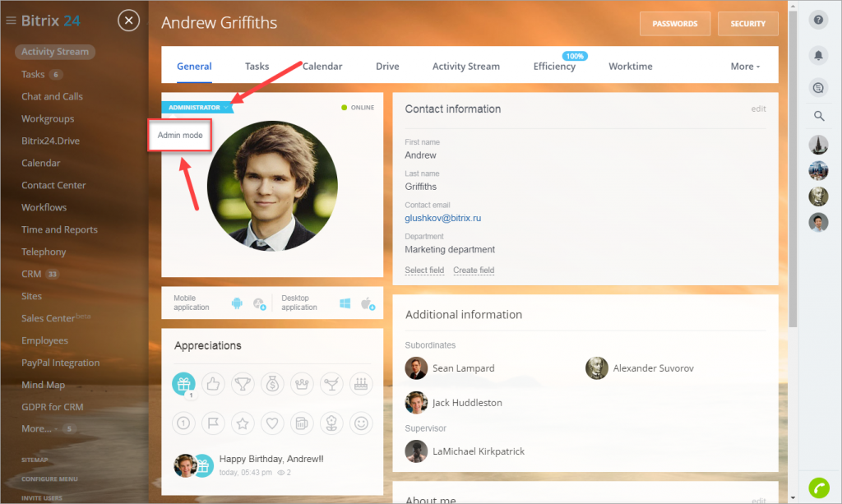Open Telephony in the sidebar
Viewport: 842px width, 504px height.
pos(44,252)
